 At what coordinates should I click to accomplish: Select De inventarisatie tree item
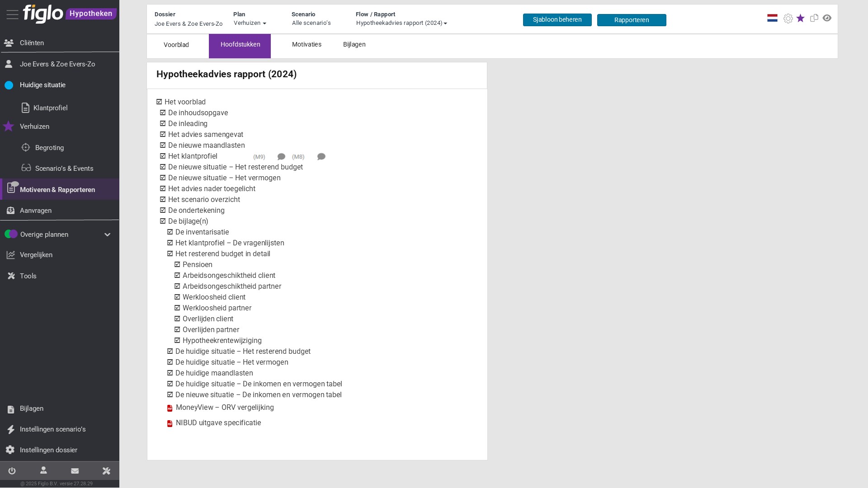click(x=202, y=232)
